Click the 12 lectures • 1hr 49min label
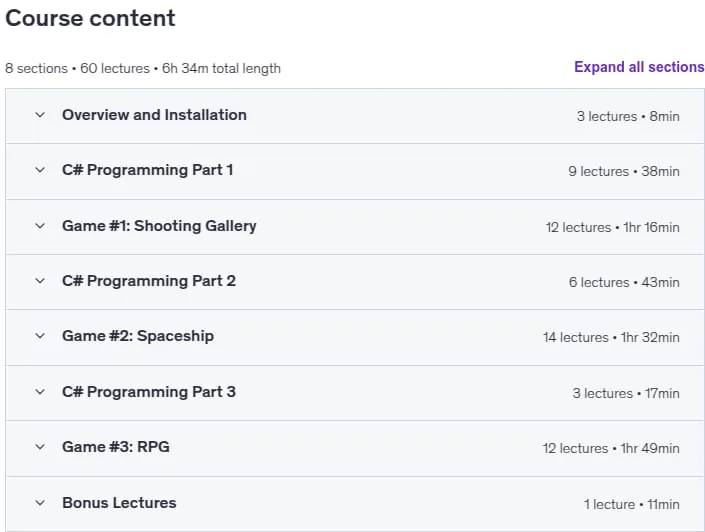Image resolution: width=705 pixels, height=532 pixels. click(611, 448)
